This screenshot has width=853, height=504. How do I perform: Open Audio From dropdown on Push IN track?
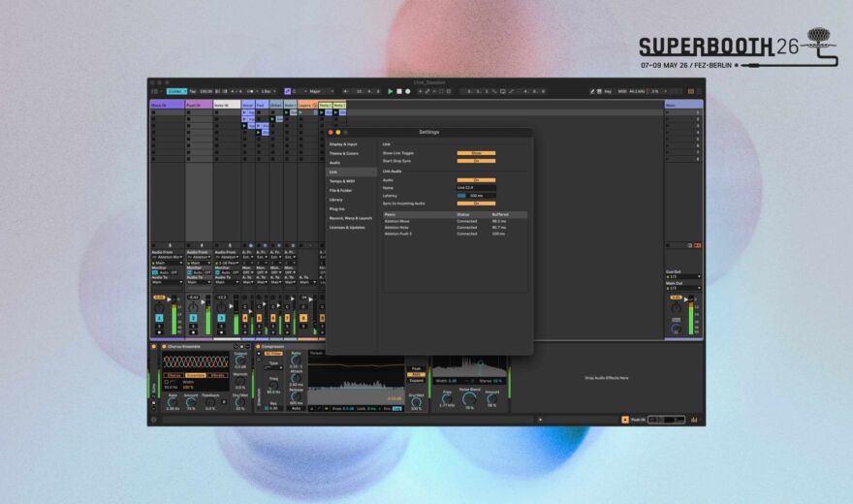click(199, 257)
